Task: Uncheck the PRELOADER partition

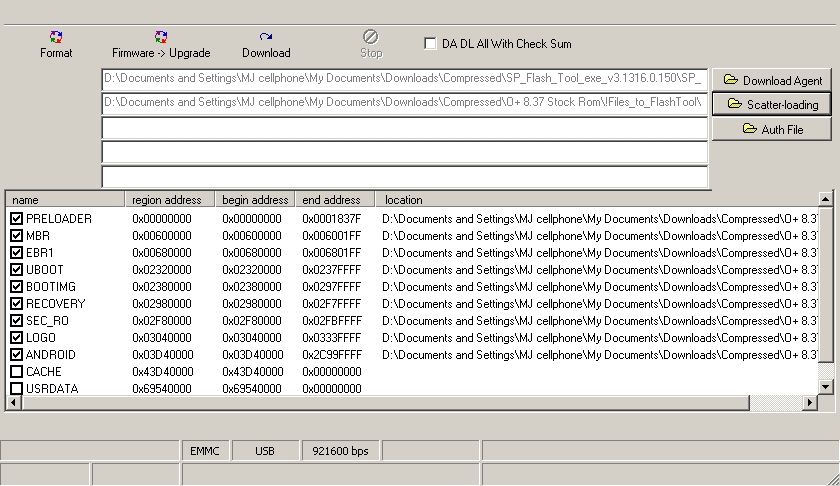Action: click(16, 219)
